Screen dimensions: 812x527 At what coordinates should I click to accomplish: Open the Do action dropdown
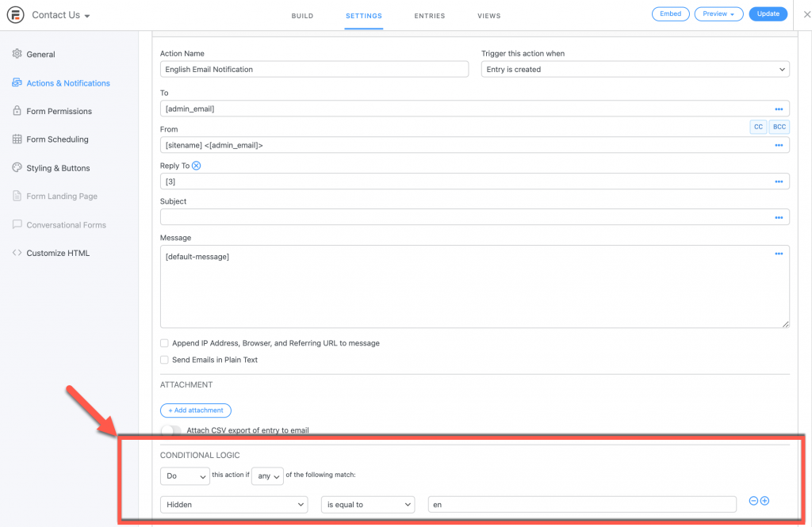pos(185,476)
